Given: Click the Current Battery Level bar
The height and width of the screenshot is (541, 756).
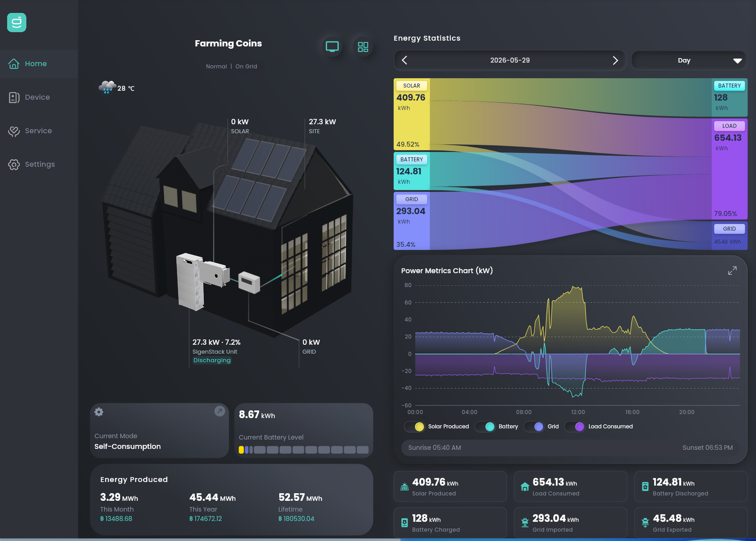Looking at the screenshot, I should click(304, 450).
